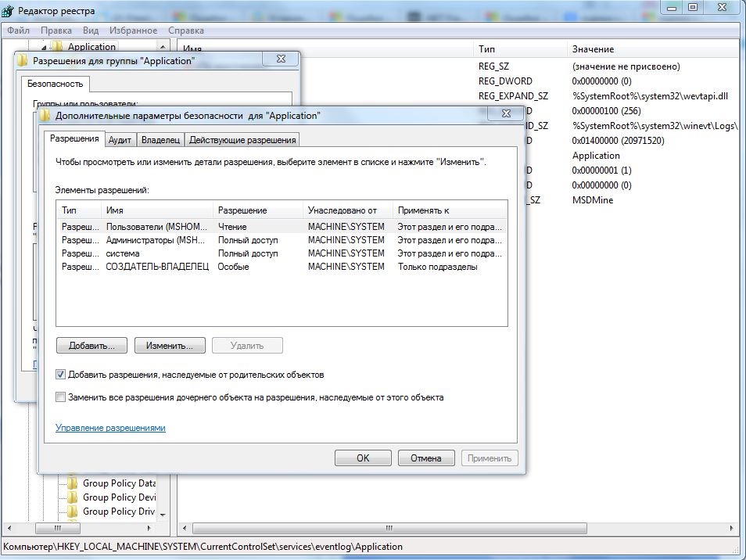Open the Избранное menu
The image size is (746, 560).
point(133,31)
